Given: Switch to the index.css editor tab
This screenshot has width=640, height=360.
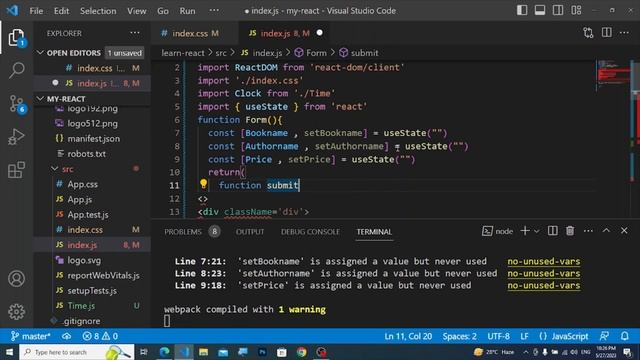Looking at the screenshot, I should (x=190, y=33).
